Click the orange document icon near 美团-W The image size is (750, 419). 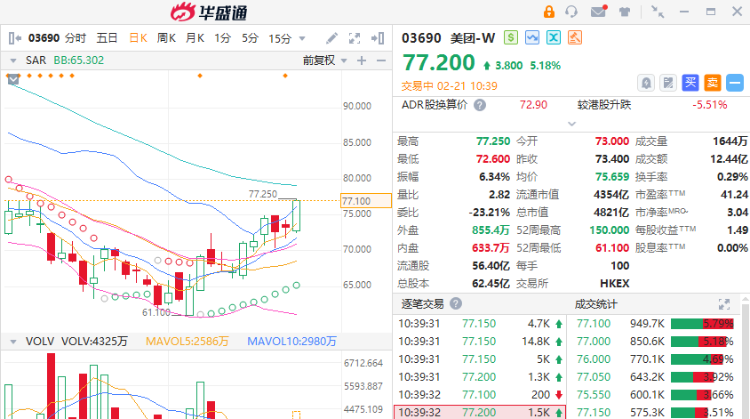(575, 38)
